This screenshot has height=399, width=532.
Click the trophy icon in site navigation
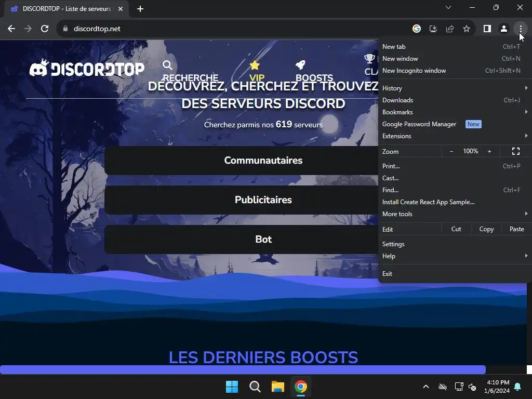coord(369,59)
